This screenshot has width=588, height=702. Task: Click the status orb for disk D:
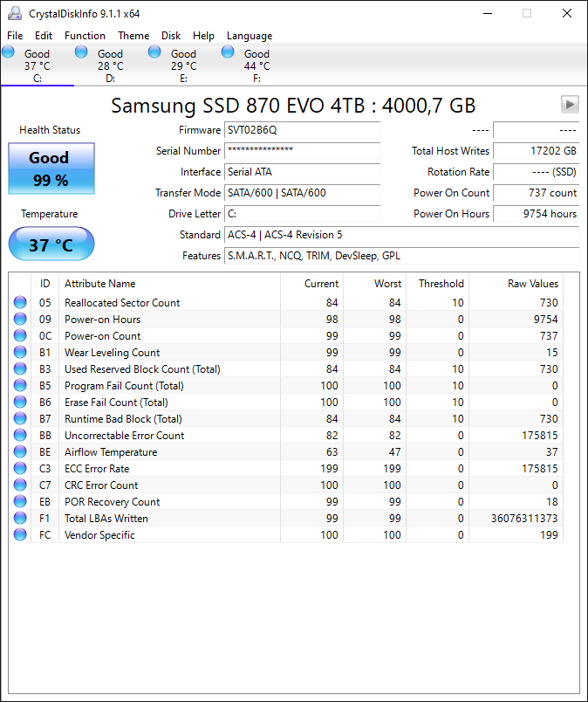click(81, 52)
